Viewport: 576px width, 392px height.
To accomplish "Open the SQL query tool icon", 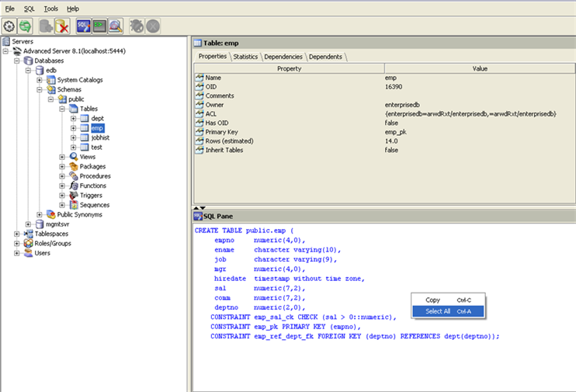I will (83, 26).
